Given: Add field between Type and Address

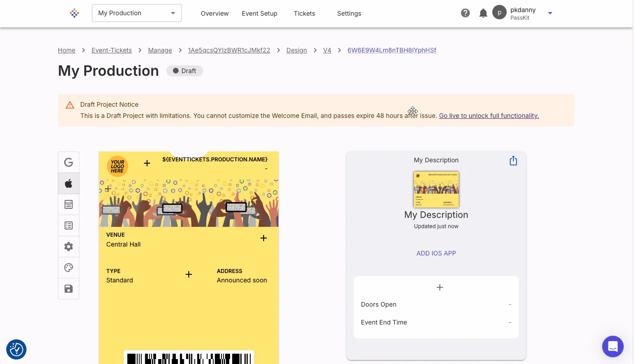Looking at the screenshot, I should pyautogui.click(x=189, y=274).
